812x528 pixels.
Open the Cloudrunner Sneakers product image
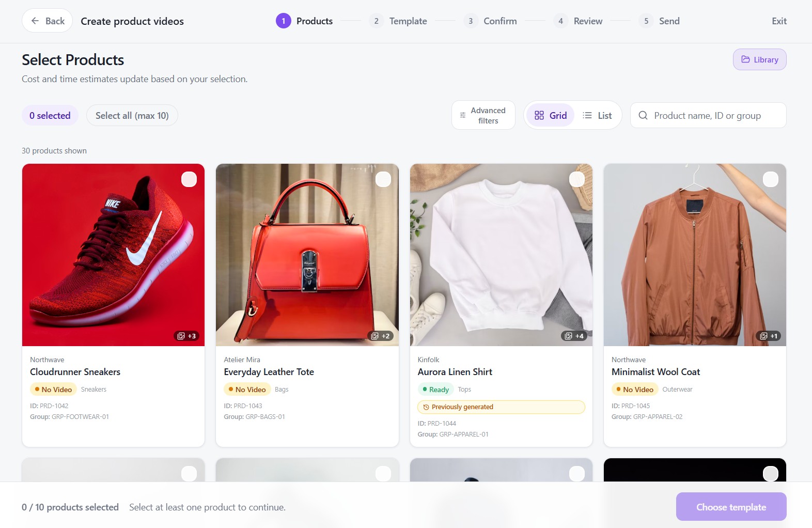(x=113, y=255)
